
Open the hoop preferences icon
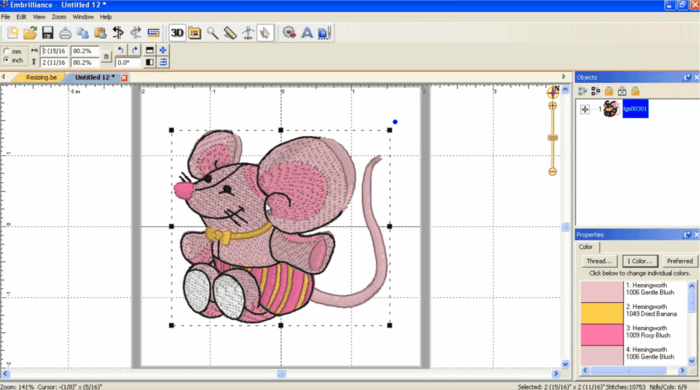tap(195, 33)
